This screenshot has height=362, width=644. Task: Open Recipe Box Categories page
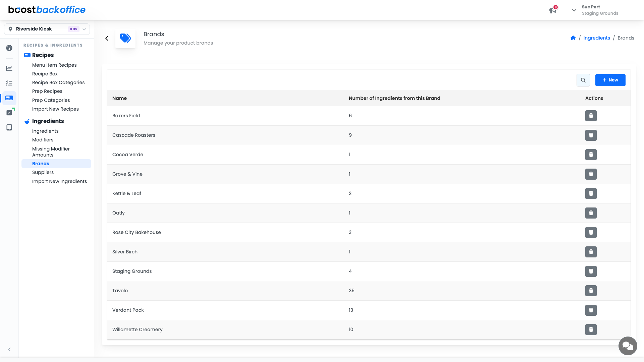point(58,82)
